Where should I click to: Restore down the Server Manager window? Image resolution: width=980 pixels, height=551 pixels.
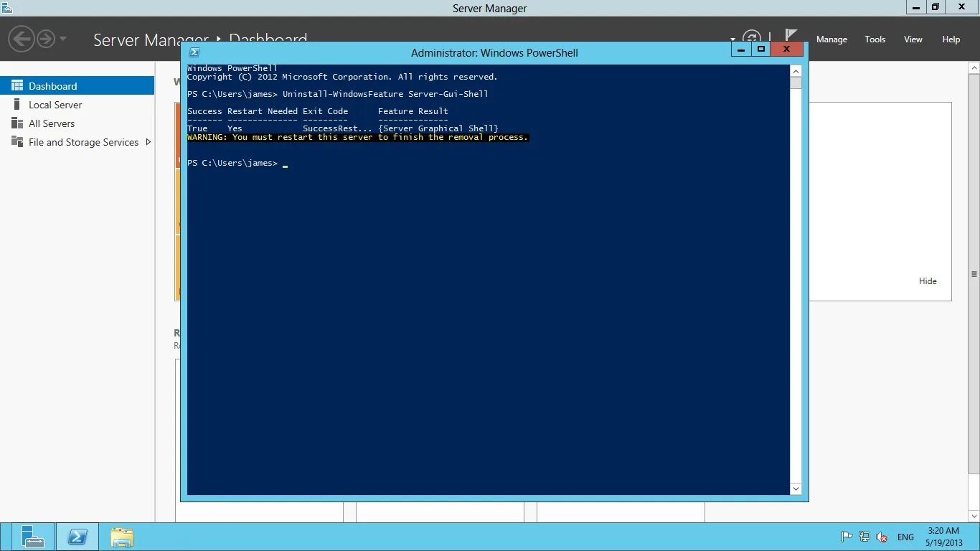[936, 7]
